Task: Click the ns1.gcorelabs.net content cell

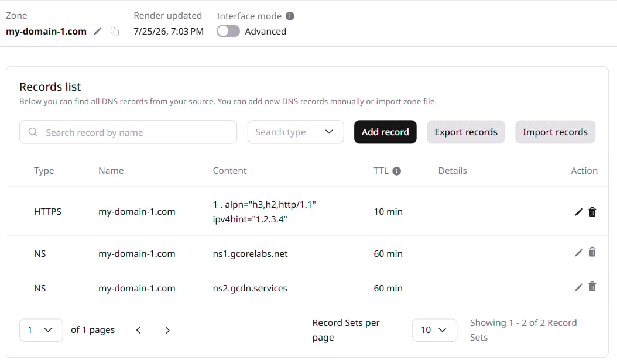Action: click(251, 254)
